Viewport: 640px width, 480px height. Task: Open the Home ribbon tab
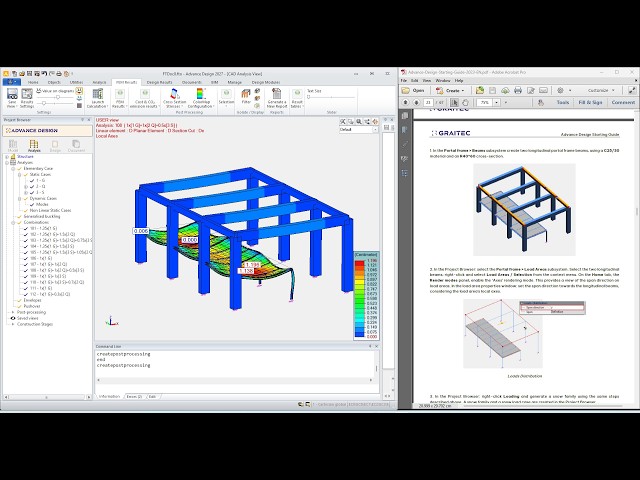[33, 82]
